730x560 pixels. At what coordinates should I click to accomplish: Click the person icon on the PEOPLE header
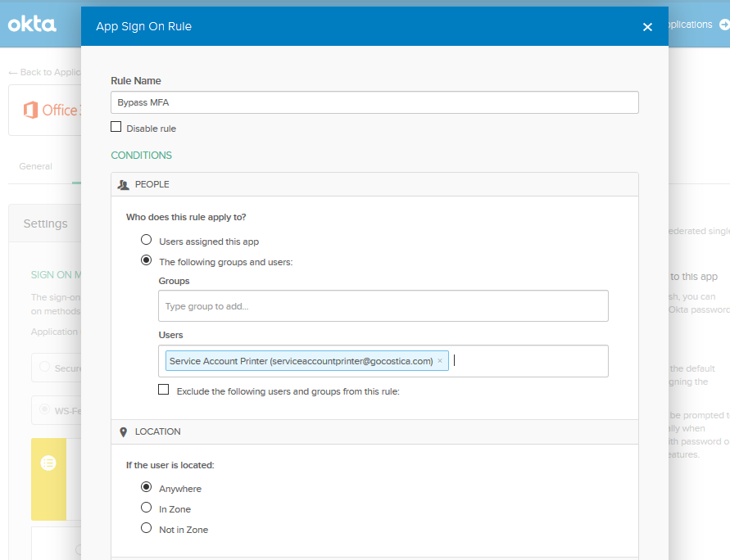[125, 184]
